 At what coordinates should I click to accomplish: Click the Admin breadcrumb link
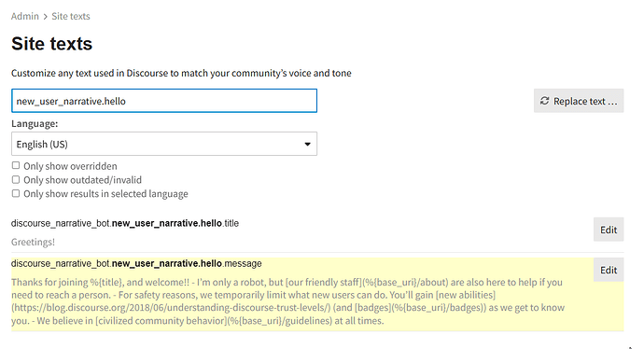click(x=24, y=17)
